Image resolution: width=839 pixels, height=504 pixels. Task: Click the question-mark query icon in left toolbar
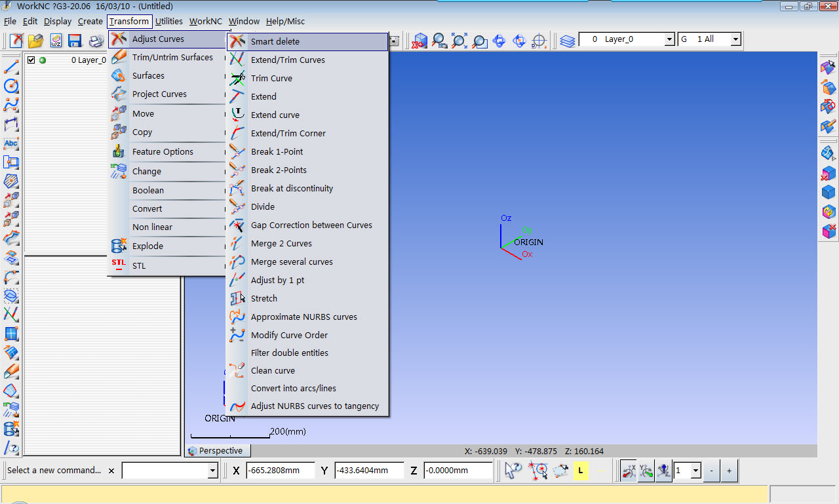11,448
